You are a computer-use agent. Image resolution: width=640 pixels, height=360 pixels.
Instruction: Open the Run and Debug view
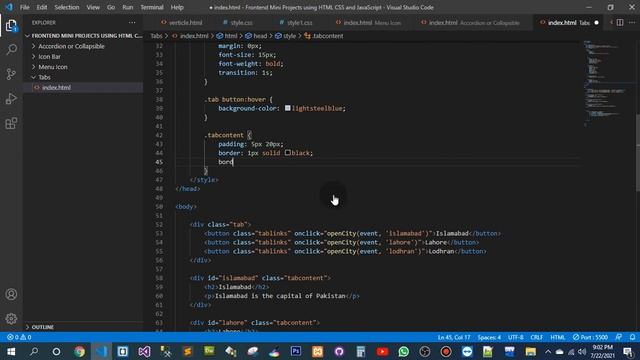coord(11,98)
